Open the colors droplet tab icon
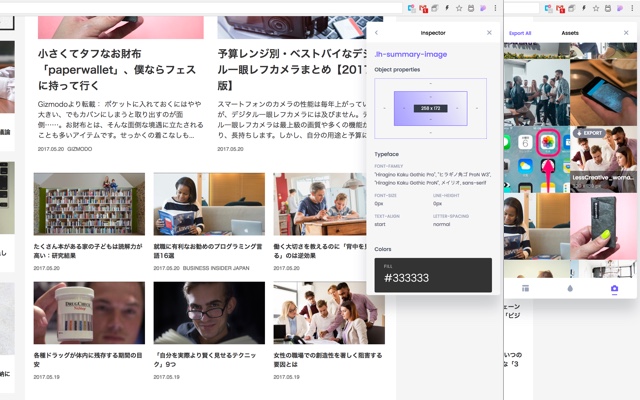This screenshot has height=400, width=640. point(570,289)
